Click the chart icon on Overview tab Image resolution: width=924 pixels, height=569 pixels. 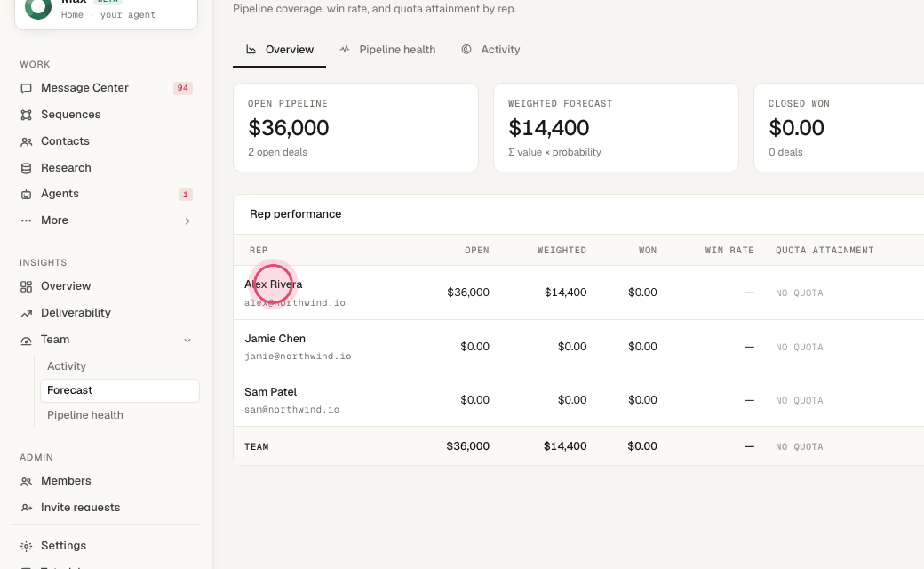pos(251,50)
